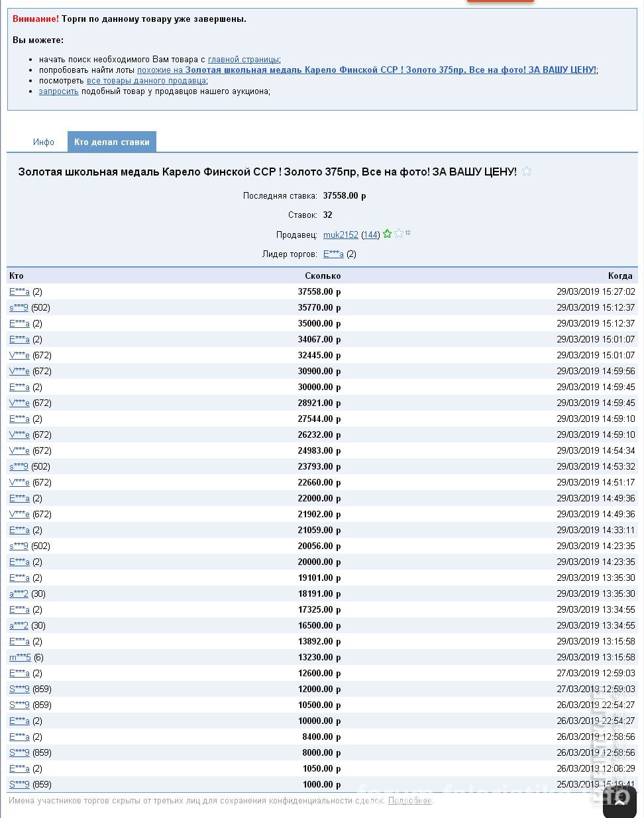The image size is (644, 818).
Task: Open bidder E***a on 37558.00 bid
Action: (x=19, y=291)
